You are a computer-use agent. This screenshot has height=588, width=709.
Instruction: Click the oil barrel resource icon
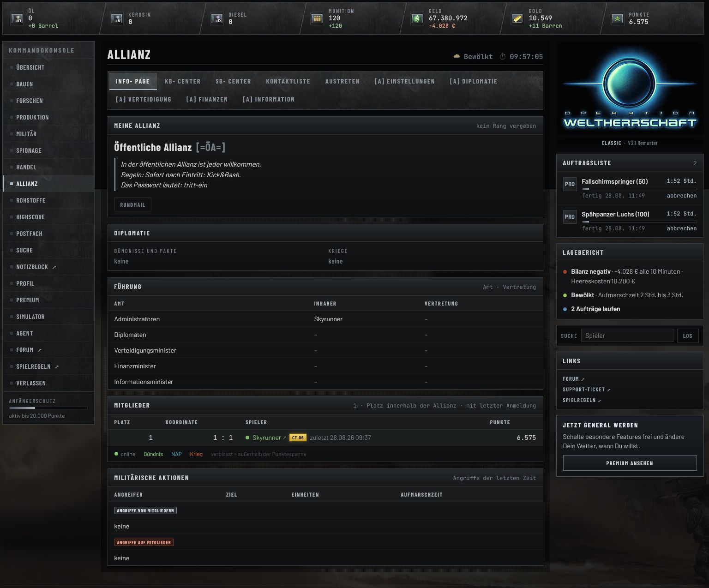pos(17,18)
